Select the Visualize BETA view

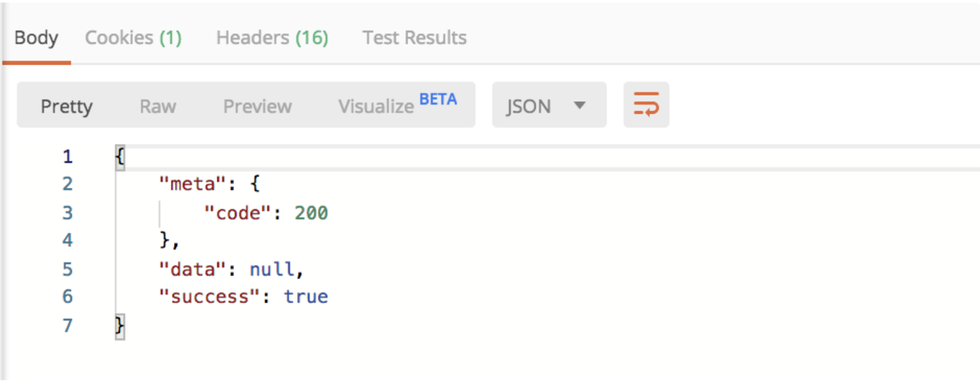(x=397, y=105)
